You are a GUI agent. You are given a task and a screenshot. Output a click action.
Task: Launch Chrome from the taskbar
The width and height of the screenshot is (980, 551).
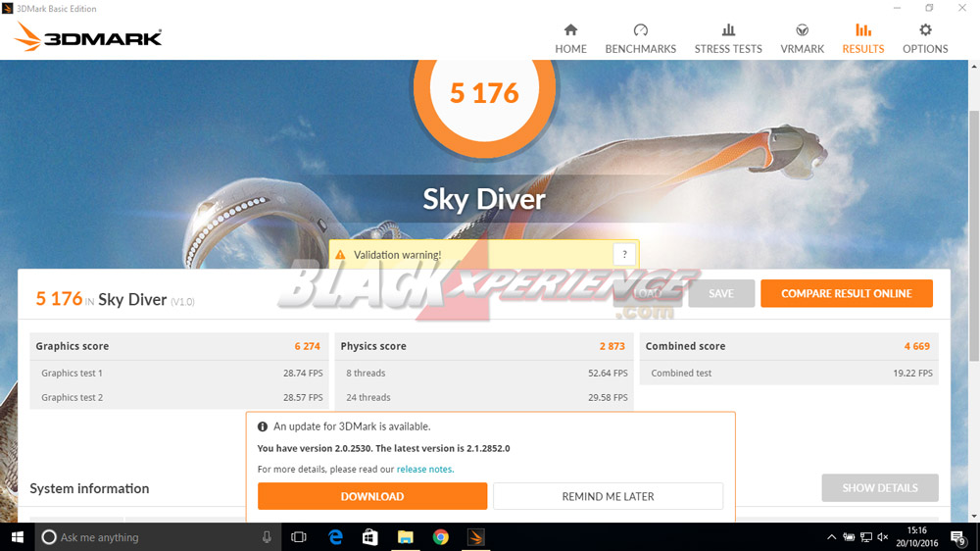point(441,537)
